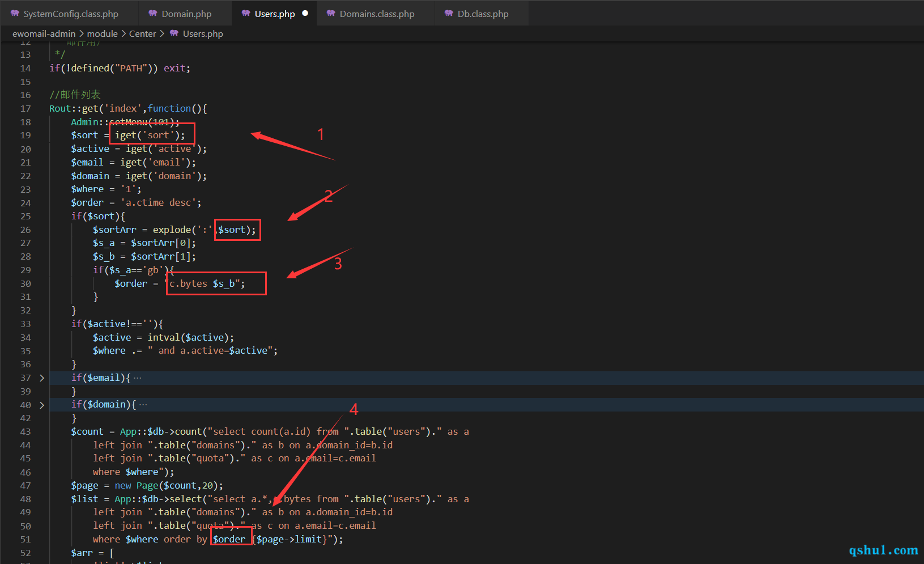
Task: Switch to the Domain.php tab
Action: coord(186,14)
